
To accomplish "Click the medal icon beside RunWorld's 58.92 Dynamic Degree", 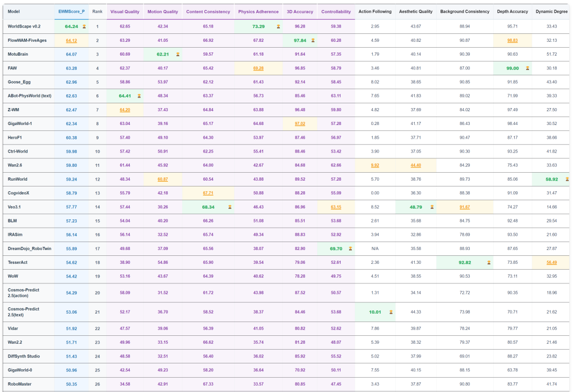I will pos(567,179).
